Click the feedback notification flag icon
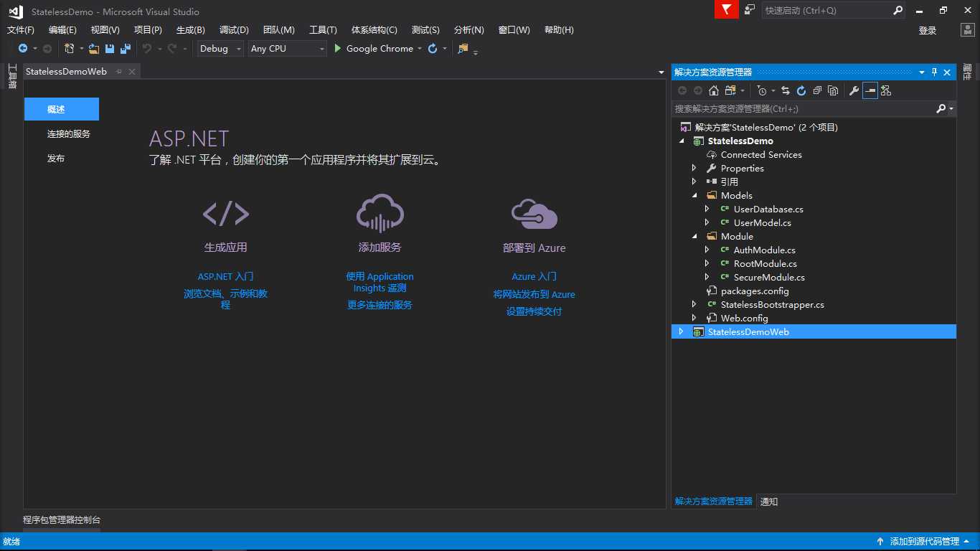The width and height of the screenshot is (980, 551). (x=726, y=9)
